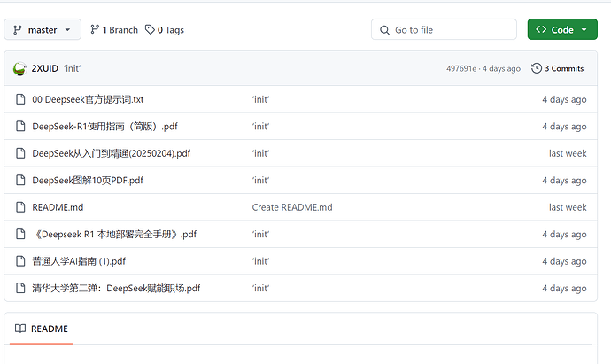Open file DeepSeek图解10页PDF.pdf

pyautogui.click(x=88, y=180)
